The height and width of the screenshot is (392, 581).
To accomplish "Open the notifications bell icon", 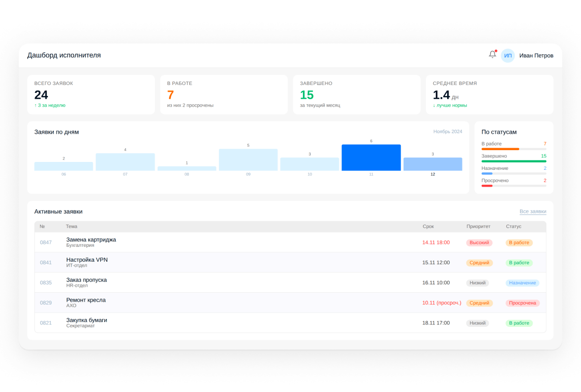I will (x=492, y=55).
